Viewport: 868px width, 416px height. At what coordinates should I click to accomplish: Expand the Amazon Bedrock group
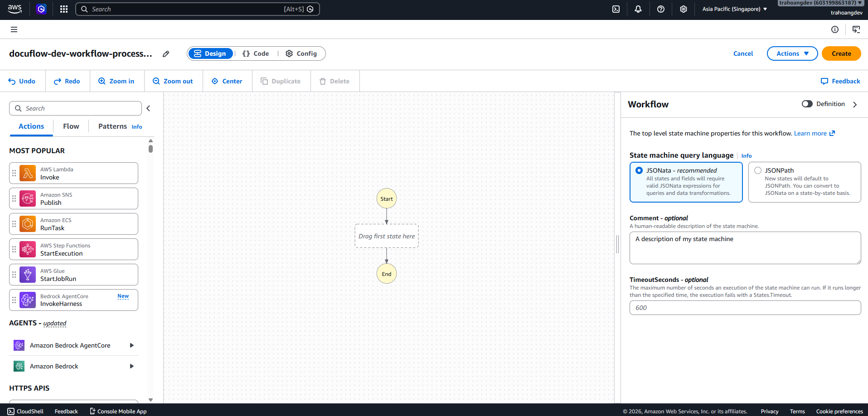[132, 366]
